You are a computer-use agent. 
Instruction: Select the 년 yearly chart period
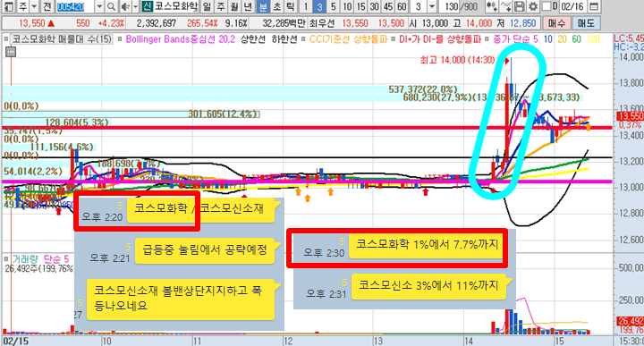click(x=248, y=6)
